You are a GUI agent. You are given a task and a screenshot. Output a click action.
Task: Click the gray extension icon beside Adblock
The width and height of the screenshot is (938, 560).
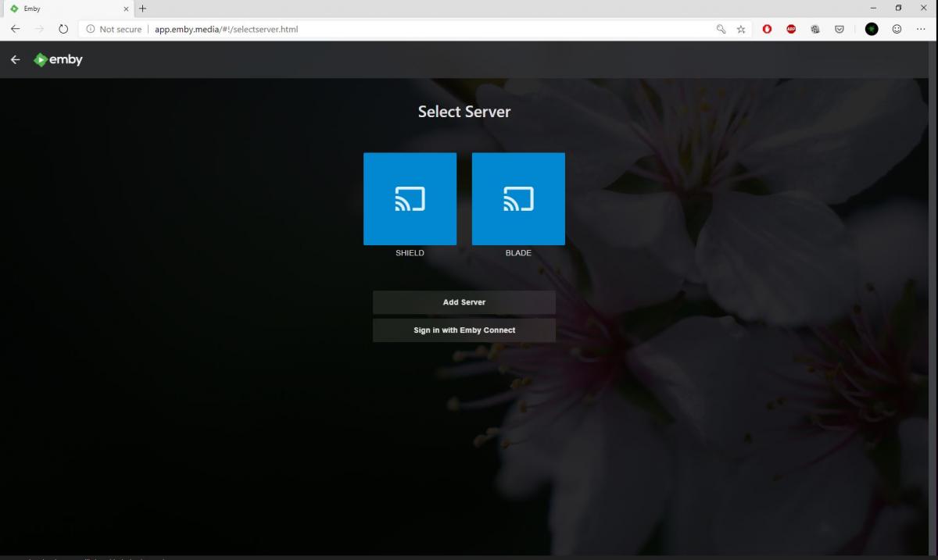tap(814, 29)
